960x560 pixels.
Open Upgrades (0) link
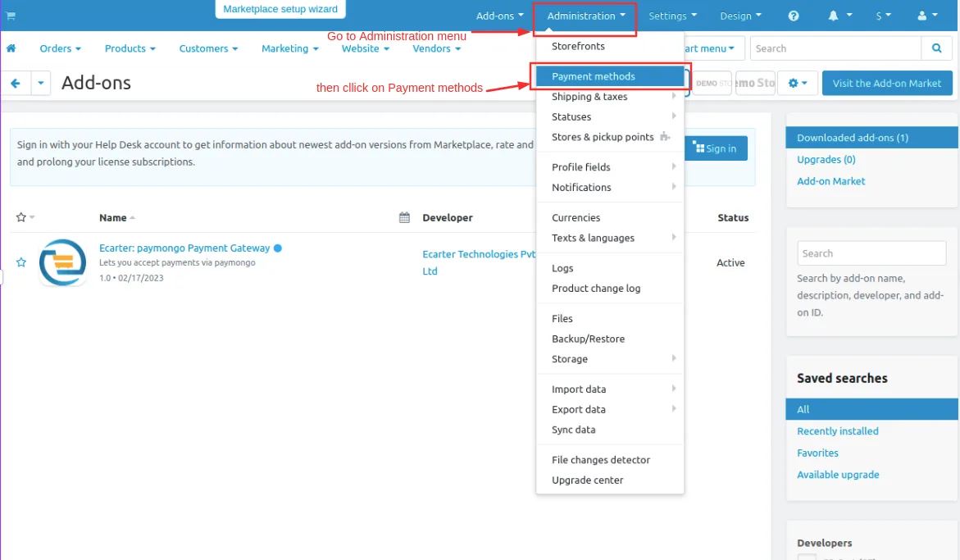(x=826, y=160)
